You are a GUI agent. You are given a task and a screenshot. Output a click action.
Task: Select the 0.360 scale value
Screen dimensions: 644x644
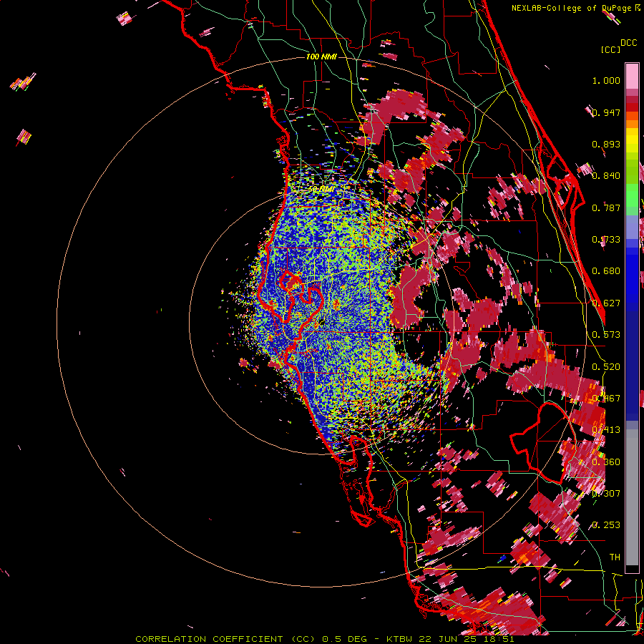click(x=606, y=462)
